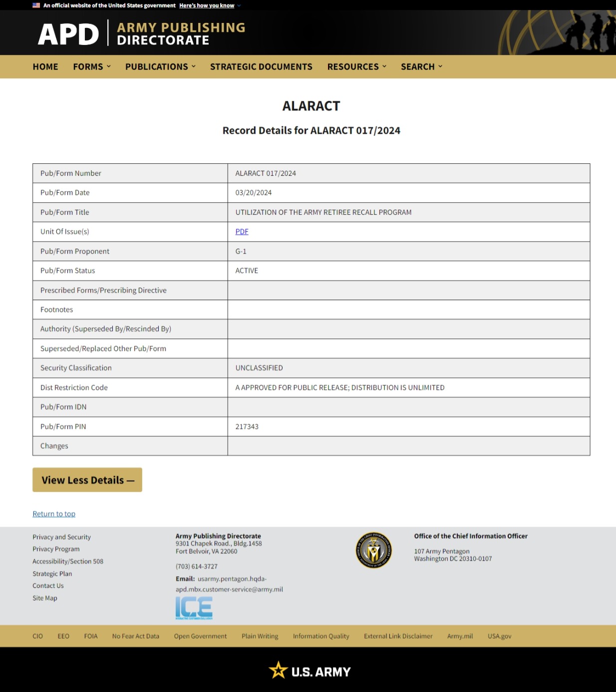
Task: Click the 'Pub/Form Status' row label
Action: (x=68, y=271)
